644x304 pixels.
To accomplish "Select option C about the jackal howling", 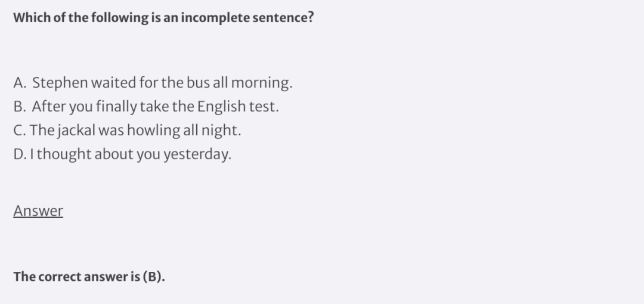I will pyautogui.click(x=127, y=130).
